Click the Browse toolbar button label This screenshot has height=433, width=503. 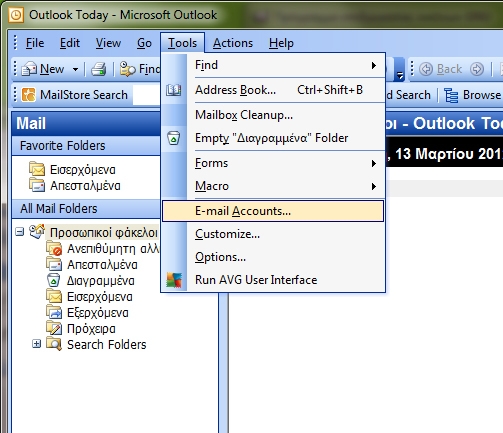click(x=482, y=95)
